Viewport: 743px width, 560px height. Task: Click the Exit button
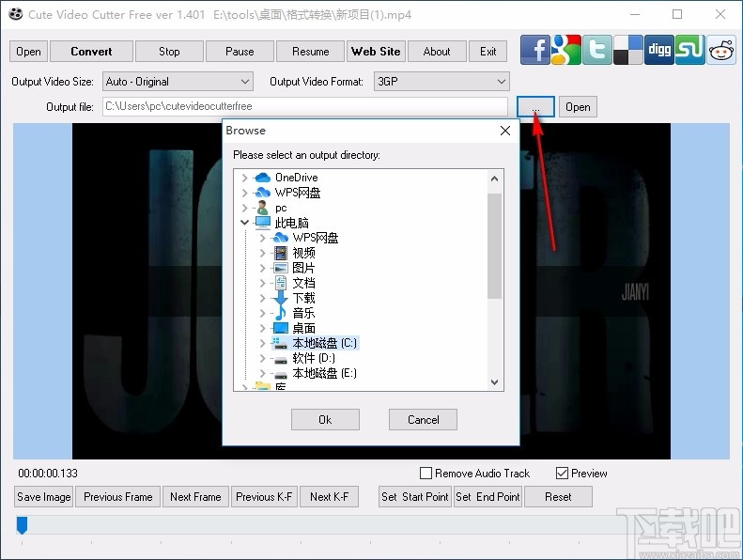click(488, 52)
